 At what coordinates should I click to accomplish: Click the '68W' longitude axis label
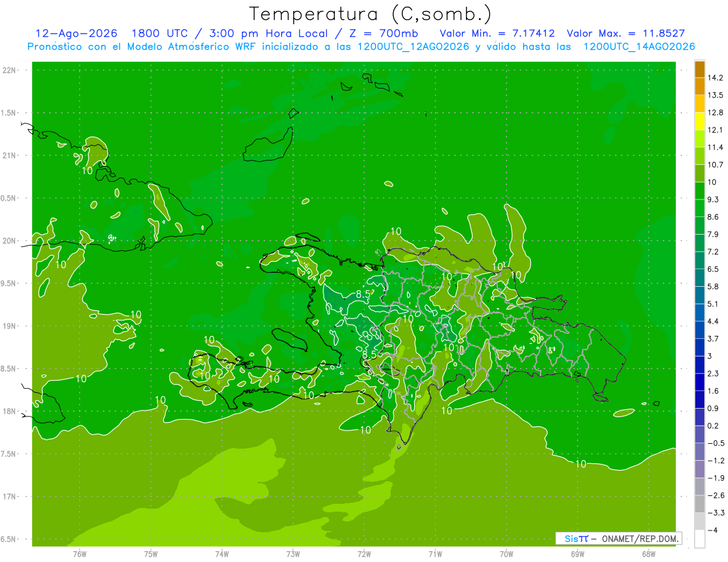649,554
